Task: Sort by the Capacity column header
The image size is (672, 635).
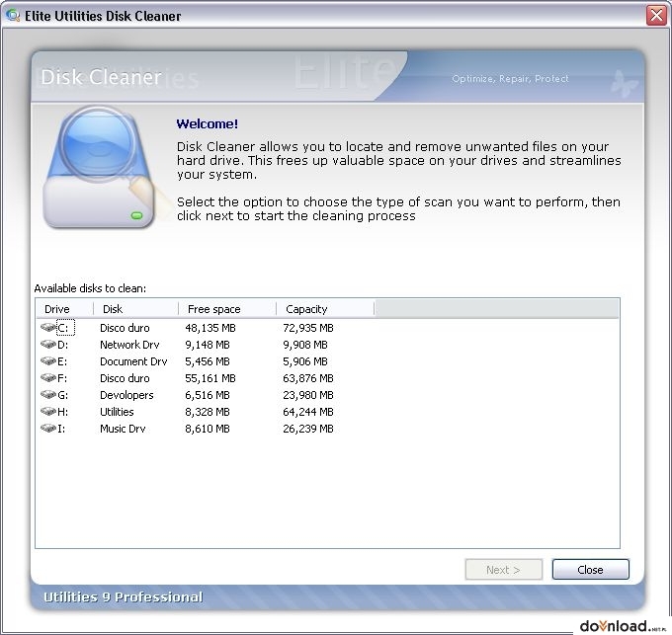Action: tap(325, 309)
